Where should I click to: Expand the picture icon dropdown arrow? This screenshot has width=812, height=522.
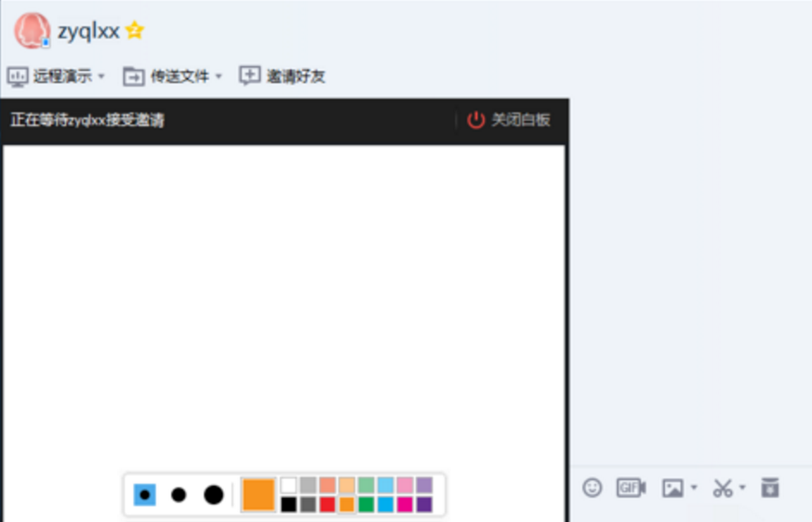click(694, 488)
